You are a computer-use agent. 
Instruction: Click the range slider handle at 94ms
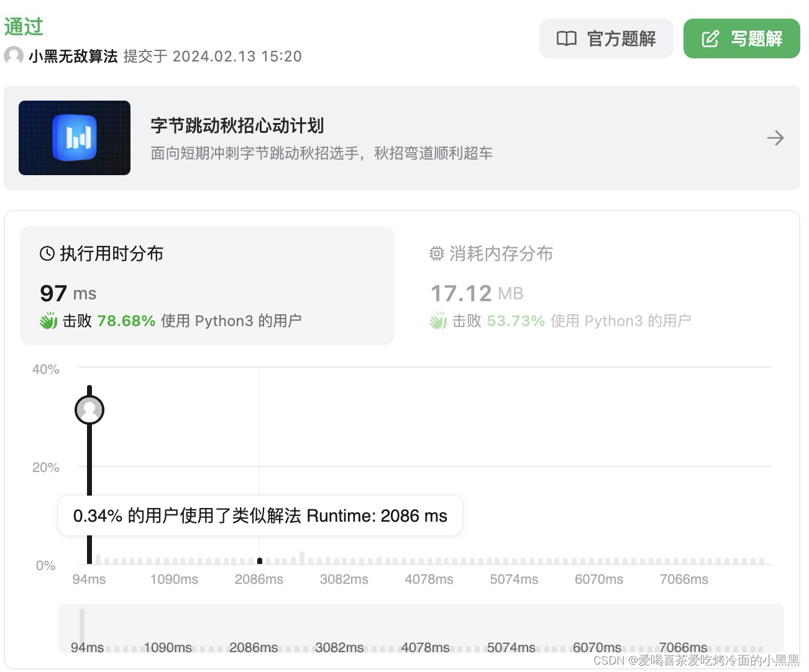(x=82, y=629)
